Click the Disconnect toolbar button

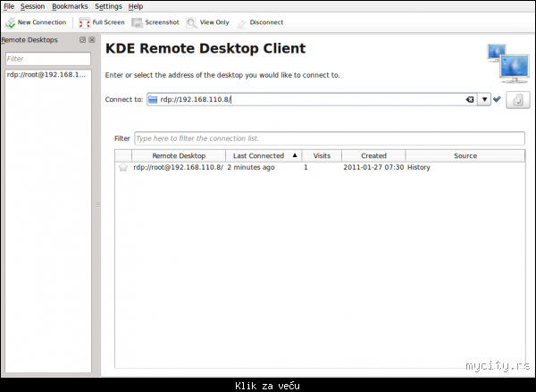pos(261,22)
